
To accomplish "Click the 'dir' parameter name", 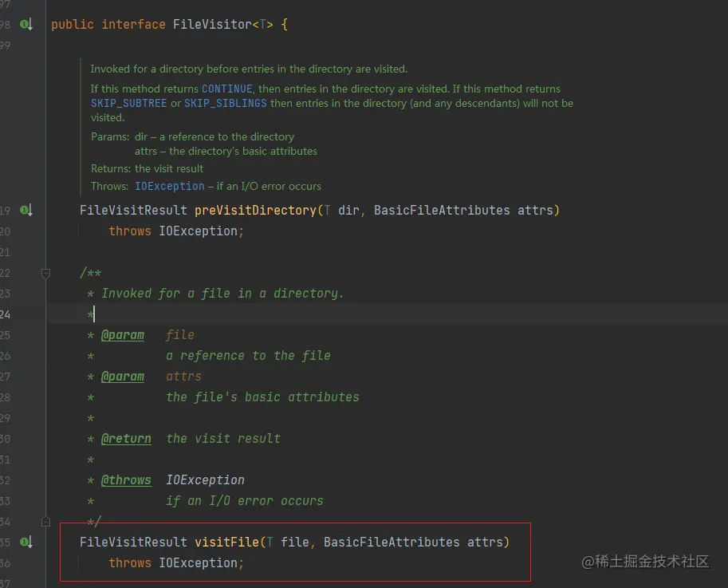I will [348, 211].
